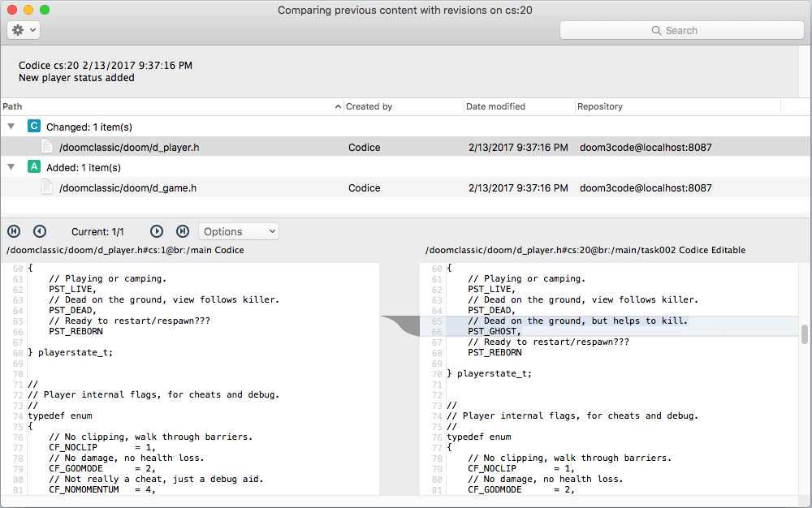Click the magnifier icon in Search
This screenshot has height=508, width=812.
pyautogui.click(x=656, y=31)
